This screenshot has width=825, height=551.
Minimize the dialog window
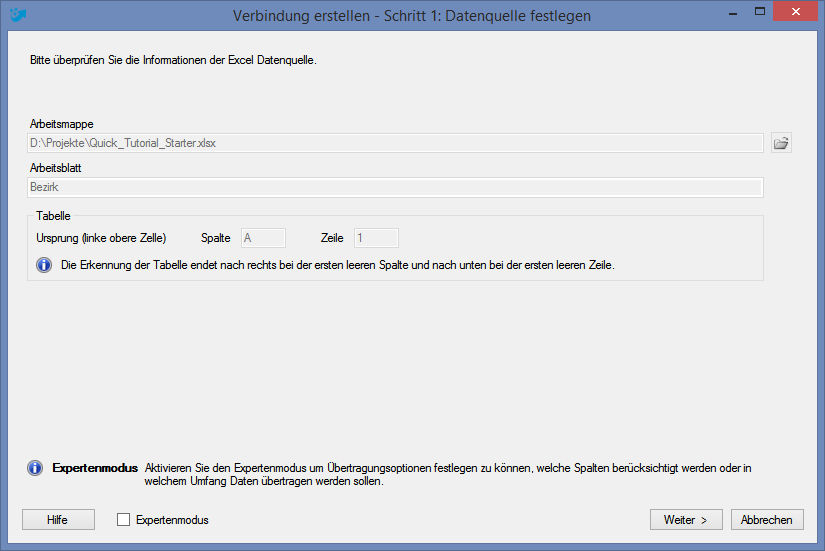click(732, 13)
